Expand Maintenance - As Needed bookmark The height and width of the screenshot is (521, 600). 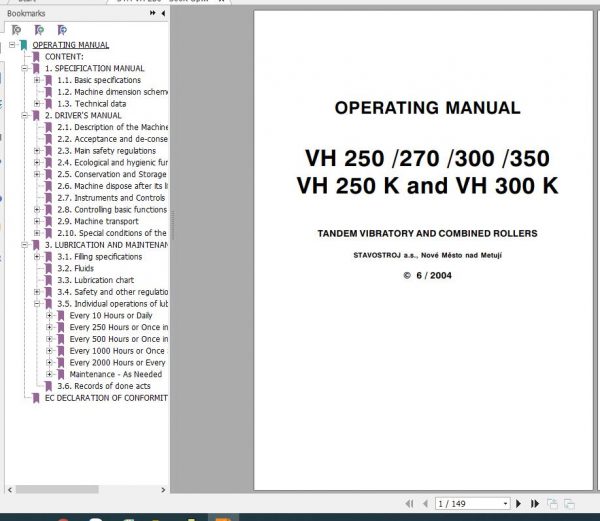49,374
